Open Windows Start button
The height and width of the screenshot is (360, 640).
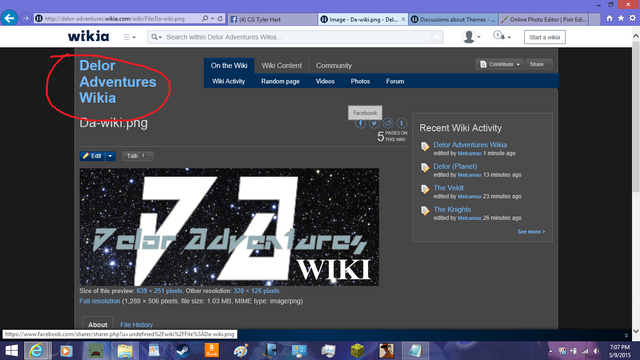click(x=11, y=351)
